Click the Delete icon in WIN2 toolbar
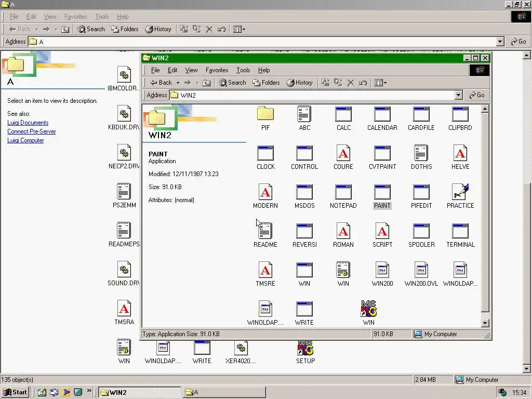Screen dimensions: 532x399 pos(351,83)
